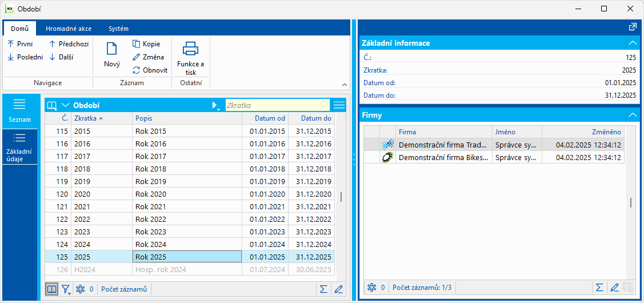Select the Rok 2017 row
The height and width of the screenshot is (303, 644).
pyautogui.click(x=189, y=157)
